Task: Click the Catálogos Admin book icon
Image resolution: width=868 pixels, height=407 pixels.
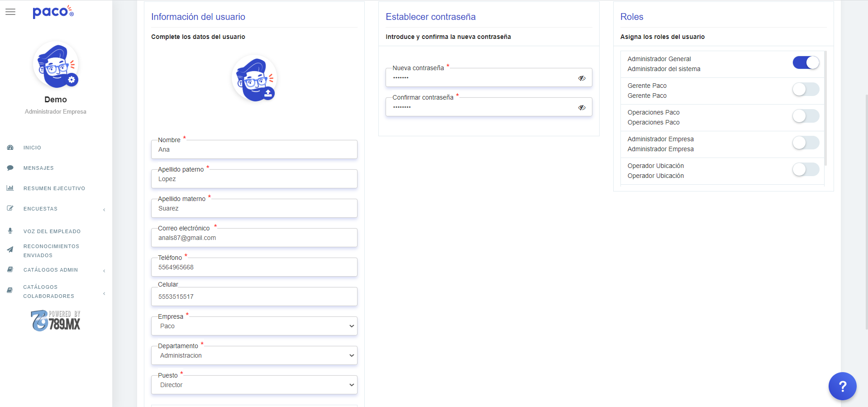Action: tap(10, 269)
